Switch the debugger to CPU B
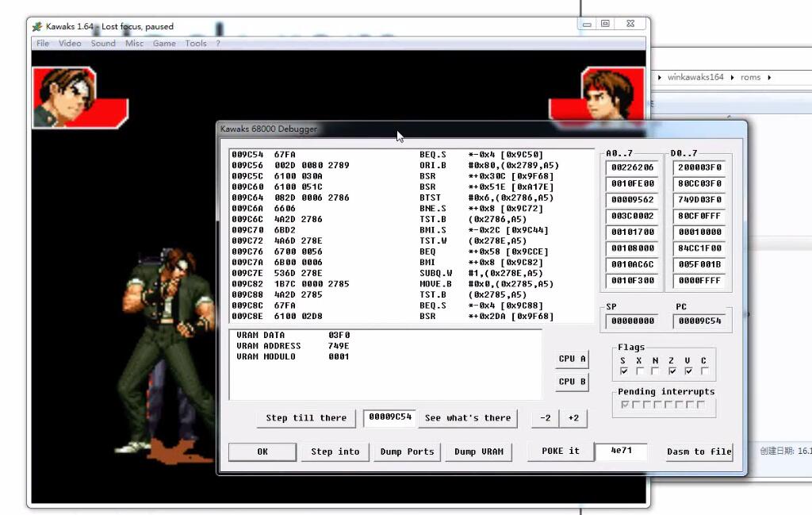 [571, 382]
